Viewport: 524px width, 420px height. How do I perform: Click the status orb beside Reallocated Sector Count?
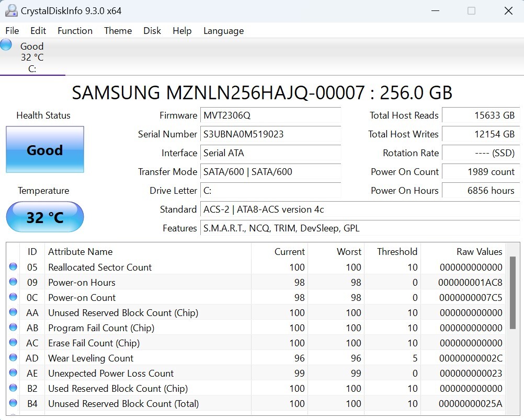[x=13, y=267]
